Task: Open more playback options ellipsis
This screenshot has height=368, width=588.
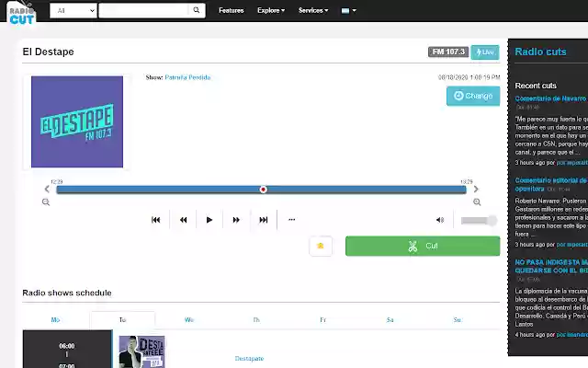Action: point(292,220)
